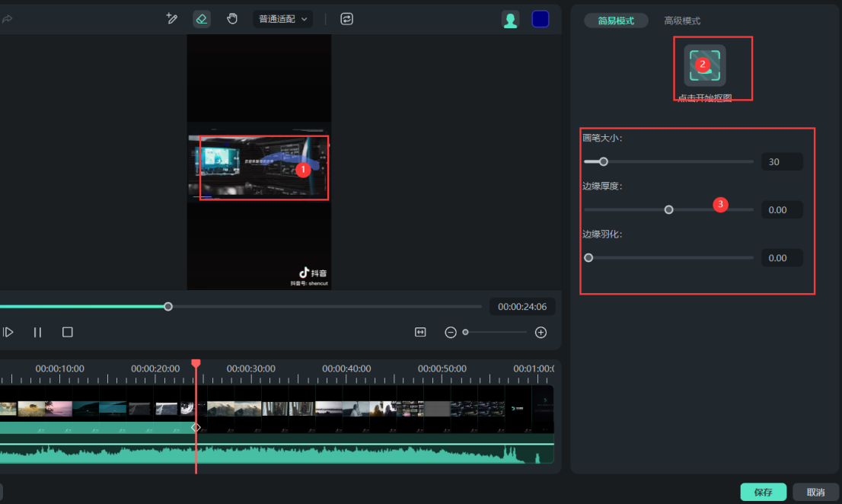
Task: Zoom in timeline with plus icon
Action: [x=541, y=332]
